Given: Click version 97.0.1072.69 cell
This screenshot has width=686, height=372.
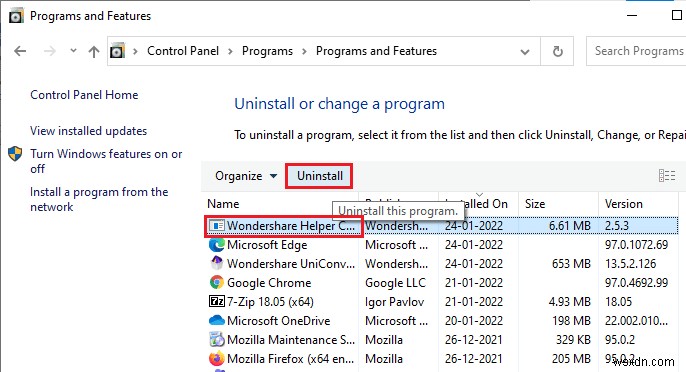Looking at the screenshot, I should pos(637,245).
